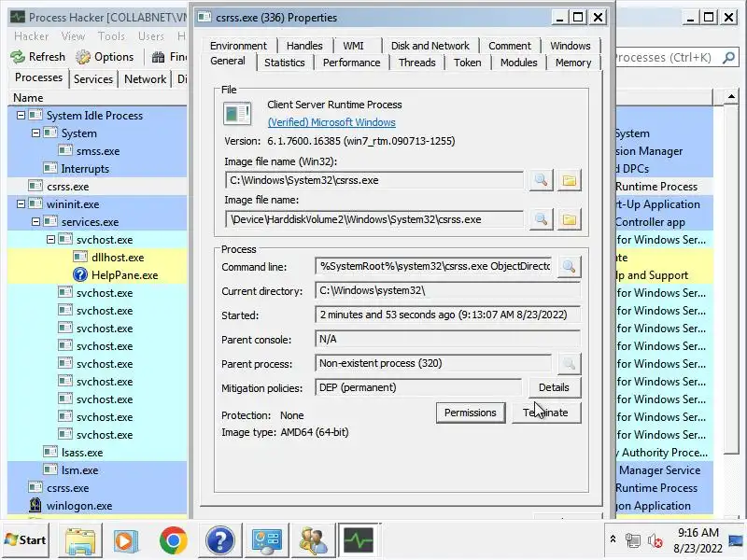Open the Users menu
The image size is (747, 560).
[x=151, y=36]
